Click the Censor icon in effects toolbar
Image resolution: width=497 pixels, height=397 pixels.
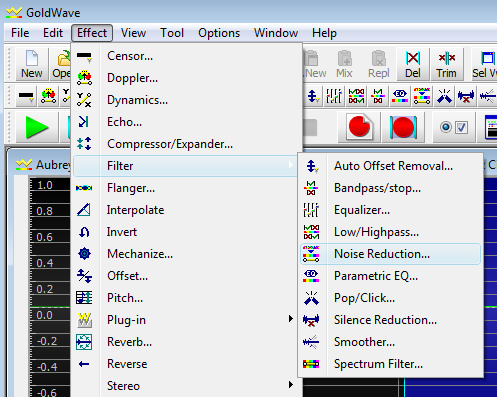point(26,96)
